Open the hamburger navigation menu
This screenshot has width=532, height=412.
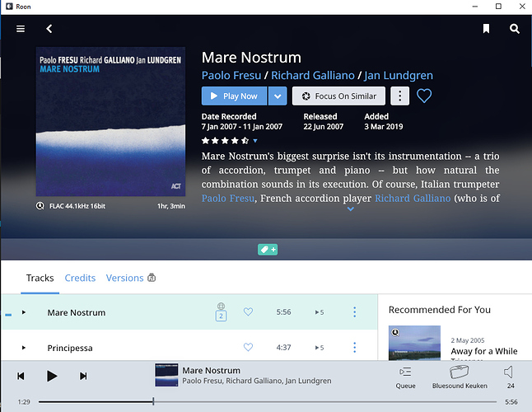coord(21,29)
